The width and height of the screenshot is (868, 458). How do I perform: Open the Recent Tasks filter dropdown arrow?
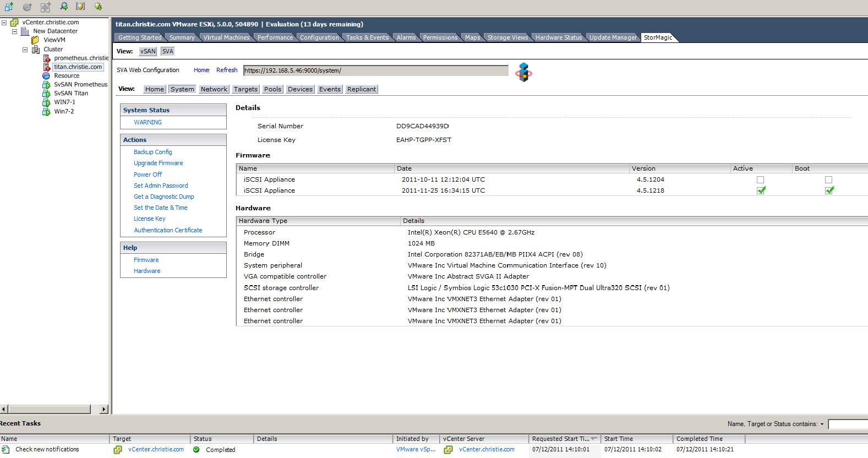822,424
